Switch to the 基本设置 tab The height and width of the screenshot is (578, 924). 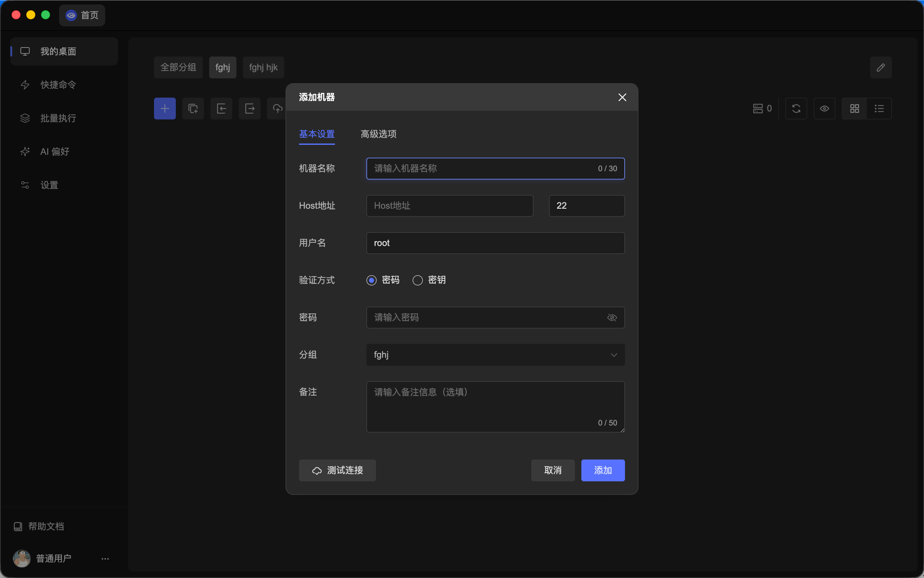(x=317, y=134)
